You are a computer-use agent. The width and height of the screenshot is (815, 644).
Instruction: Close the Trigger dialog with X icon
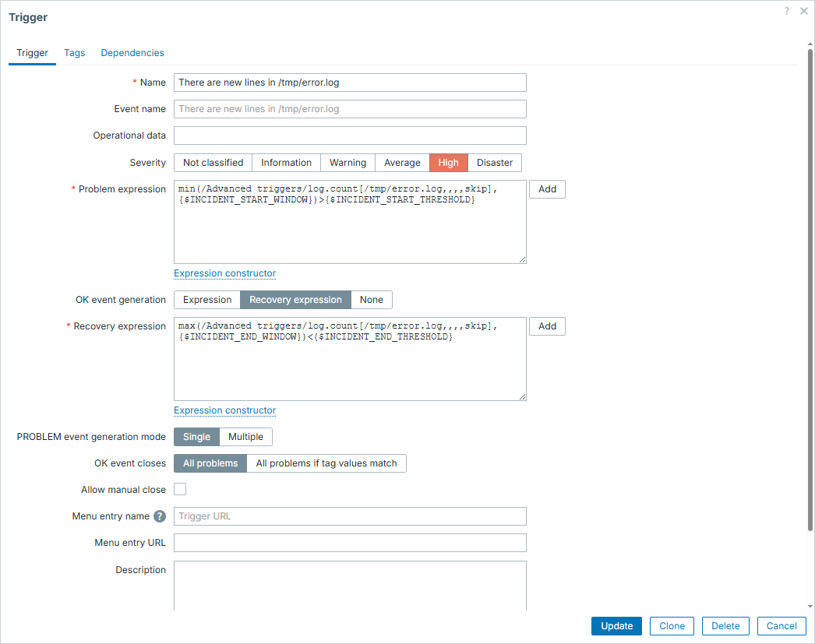point(803,11)
